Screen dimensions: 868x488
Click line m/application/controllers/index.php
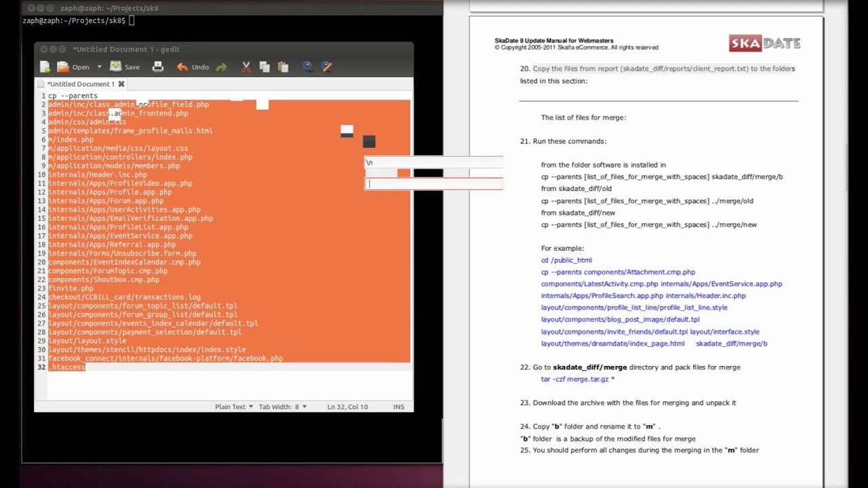(x=120, y=157)
